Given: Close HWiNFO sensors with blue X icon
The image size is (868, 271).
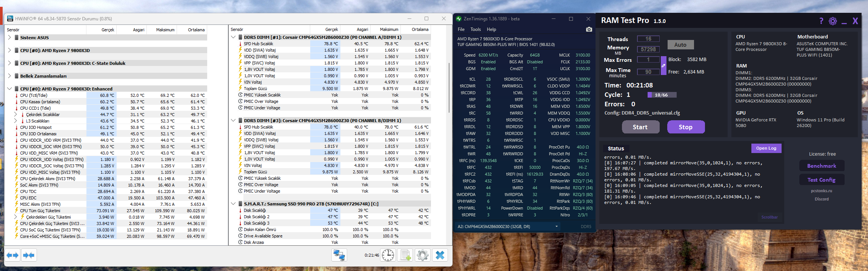Looking at the screenshot, I should coord(440,256).
